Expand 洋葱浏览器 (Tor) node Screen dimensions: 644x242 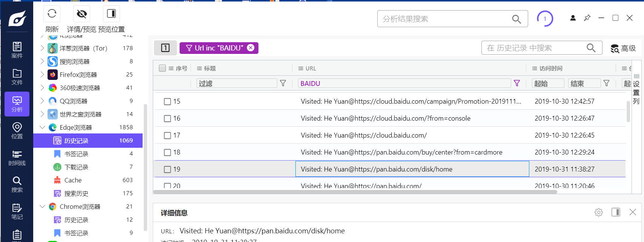coord(42,48)
